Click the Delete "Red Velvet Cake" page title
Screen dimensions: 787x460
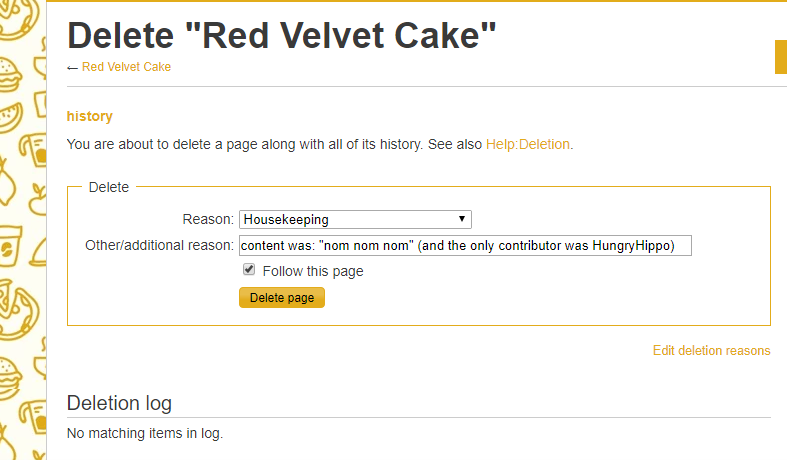coord(281,36)
